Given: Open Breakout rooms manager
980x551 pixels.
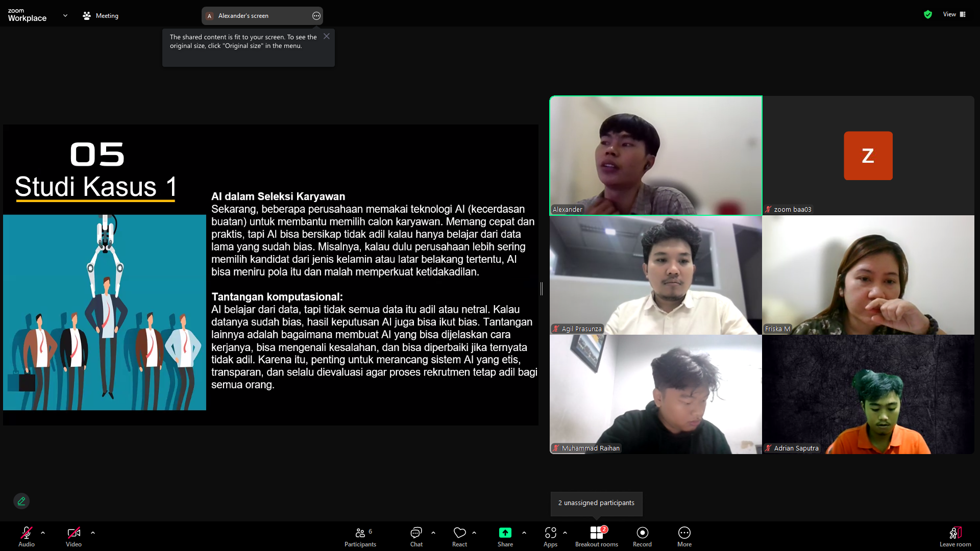Looking at the screenshot, I should 597,536.
